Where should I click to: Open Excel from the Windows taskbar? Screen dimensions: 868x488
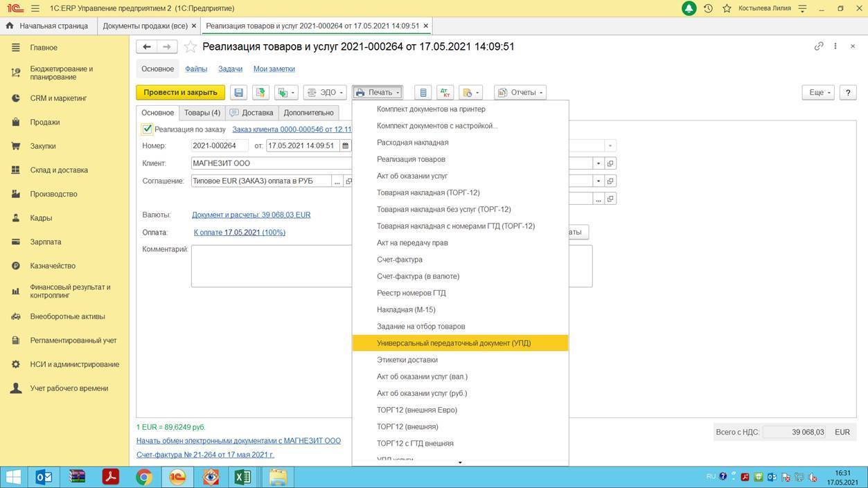coord(243,477)
